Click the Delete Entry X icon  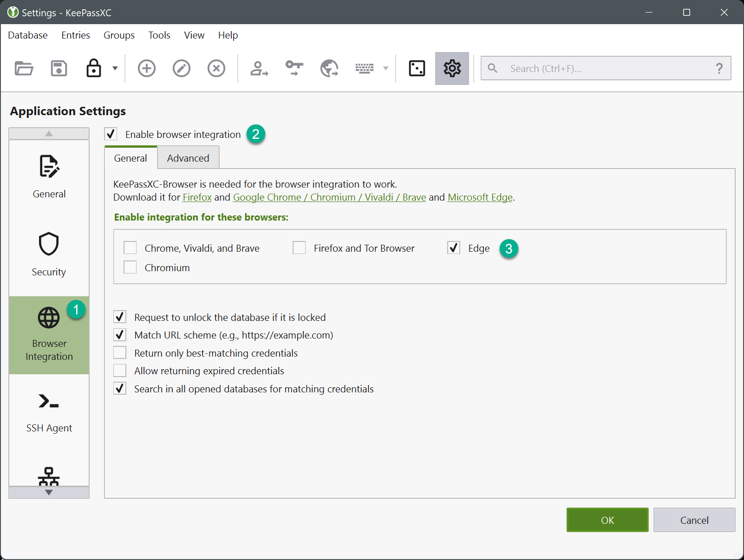(x=216, y=68)
